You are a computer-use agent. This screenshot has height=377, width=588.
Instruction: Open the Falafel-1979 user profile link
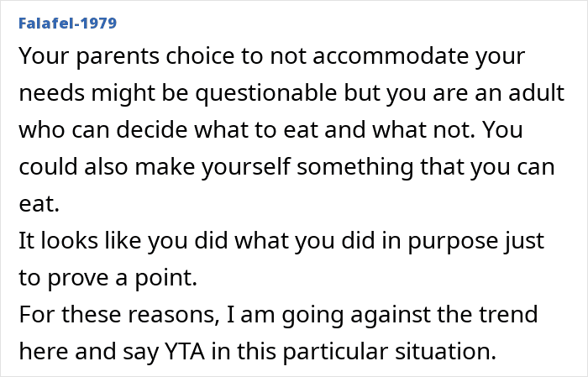click(x=68, y=24)
